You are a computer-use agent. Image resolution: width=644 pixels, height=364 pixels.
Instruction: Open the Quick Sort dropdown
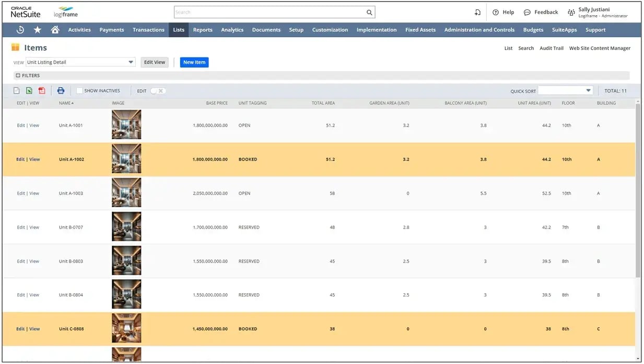pyautogui.click(x=566, y=90)
